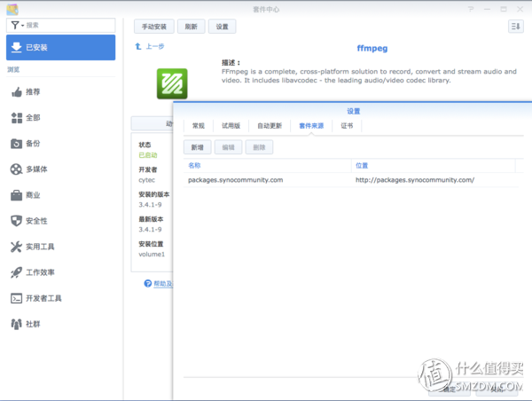532x401 pixels.
Task: Click the ffmpeg package title
Action: (x=372, y=48)
